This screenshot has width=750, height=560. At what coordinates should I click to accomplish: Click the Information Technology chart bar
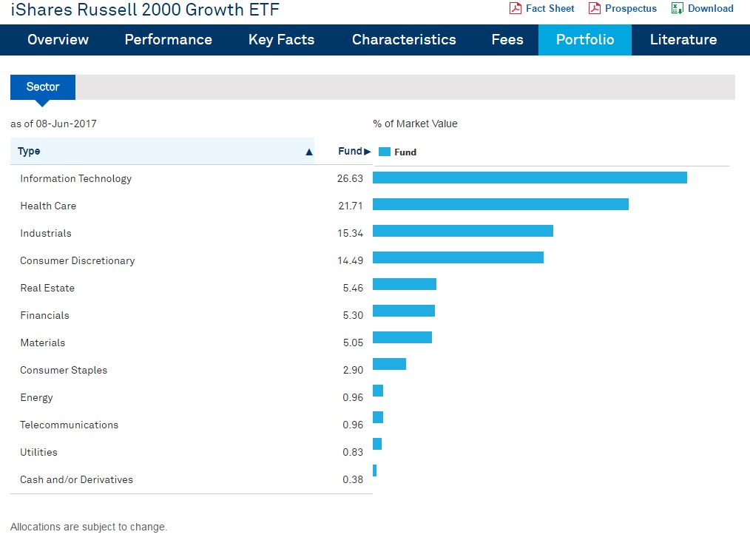point(530,178)
